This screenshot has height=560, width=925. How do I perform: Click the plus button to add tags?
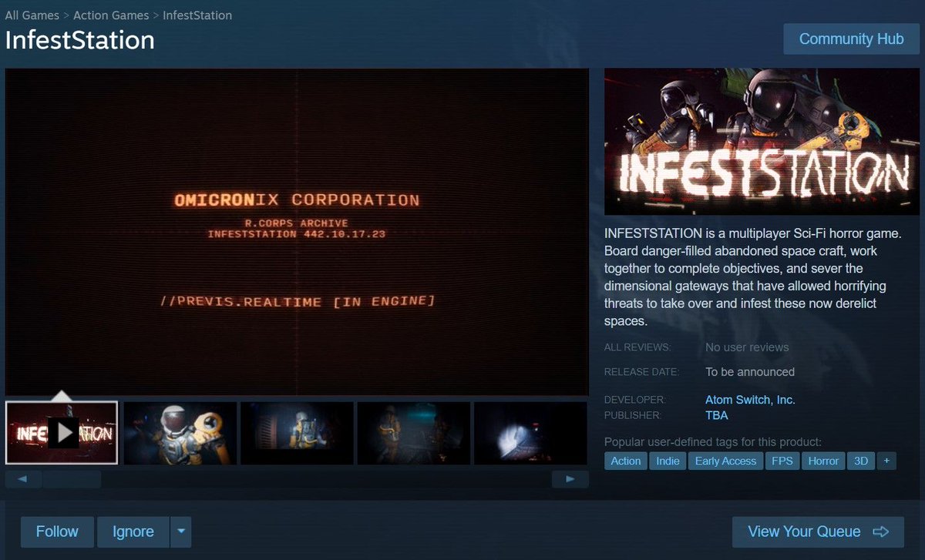[x=886, y=461]
